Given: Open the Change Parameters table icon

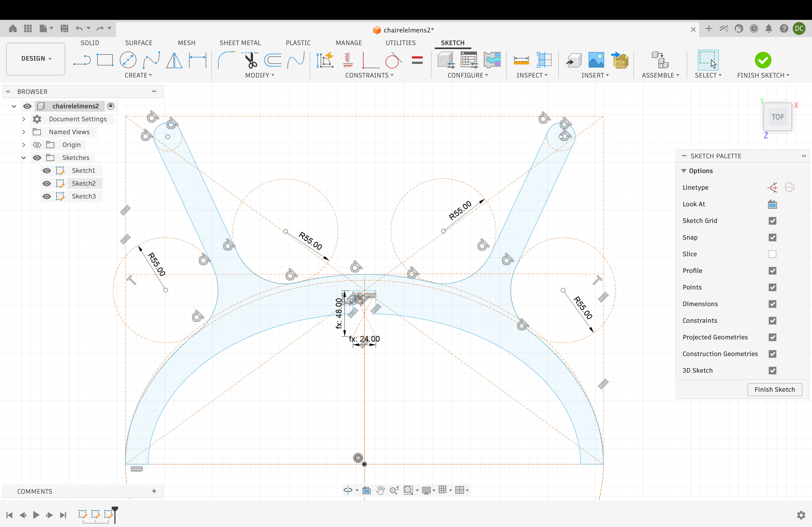Looking at the screenshot, I should (469, 60).
